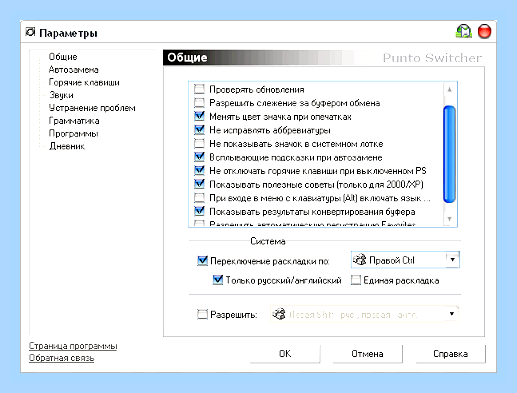Uncheck Показывать результаты конвертирования буфера

[199, 211]
